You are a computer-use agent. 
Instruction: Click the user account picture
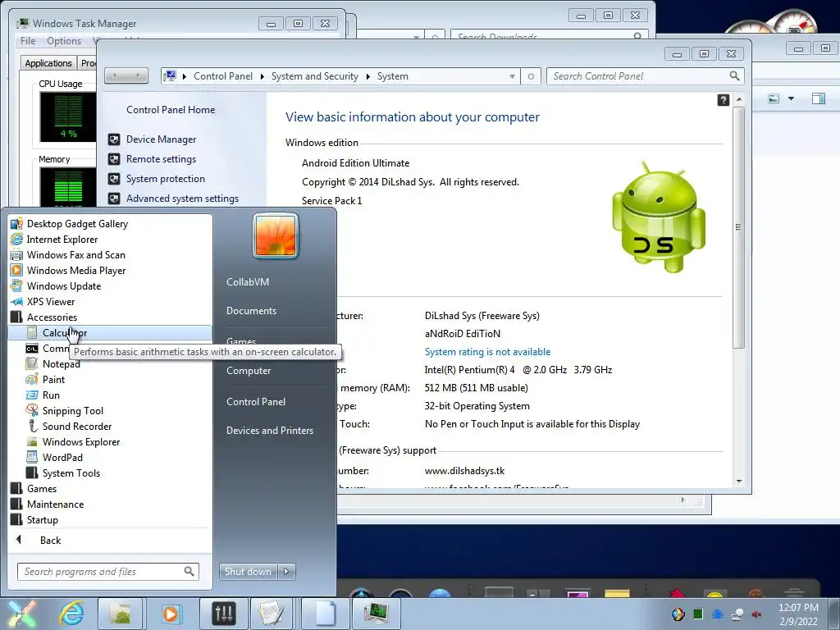tap(276, 235)
